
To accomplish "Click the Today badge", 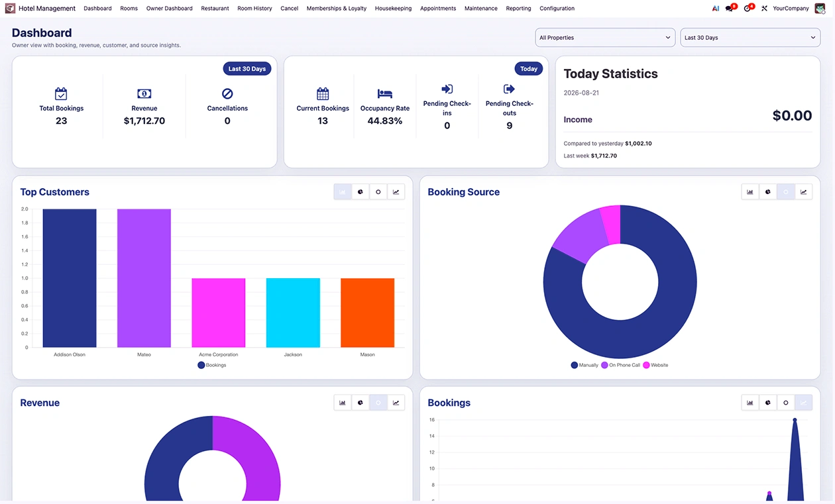I will [x=529, y=69].
